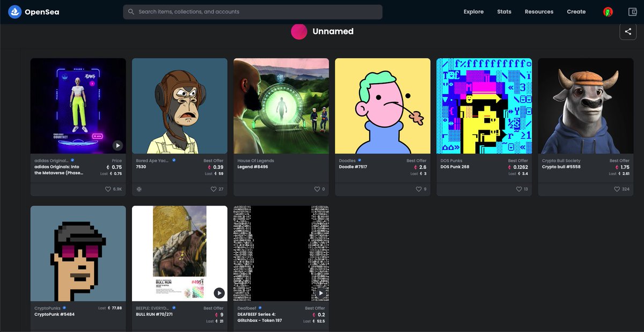Open the Deafbeef collection link

247,308
